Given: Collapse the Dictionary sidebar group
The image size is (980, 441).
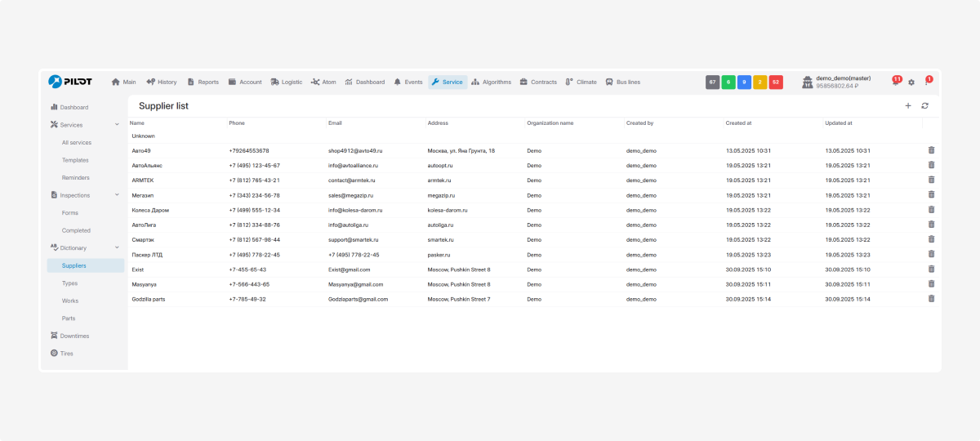Looking at the screenshot, I should click(x=117, y=247).
